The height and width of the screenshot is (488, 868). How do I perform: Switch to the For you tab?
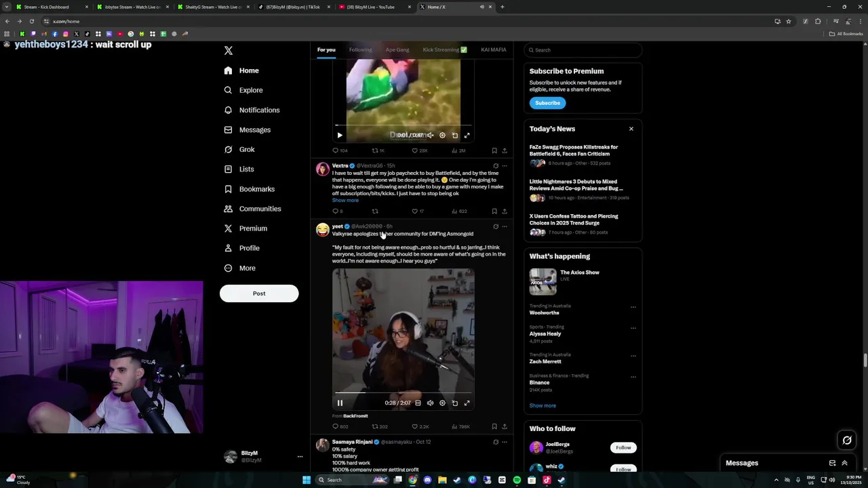pyautogui.click(x=326, y=49)
